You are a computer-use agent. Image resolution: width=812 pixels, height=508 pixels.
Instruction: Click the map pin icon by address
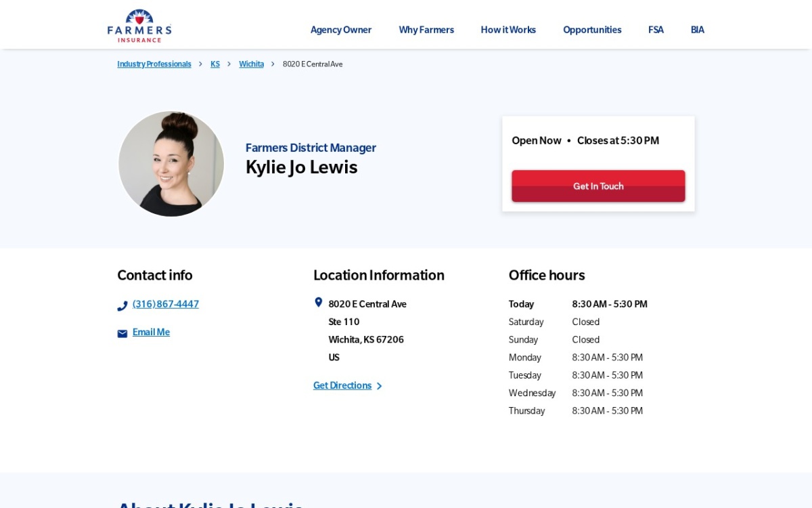(x=319, y=303)
